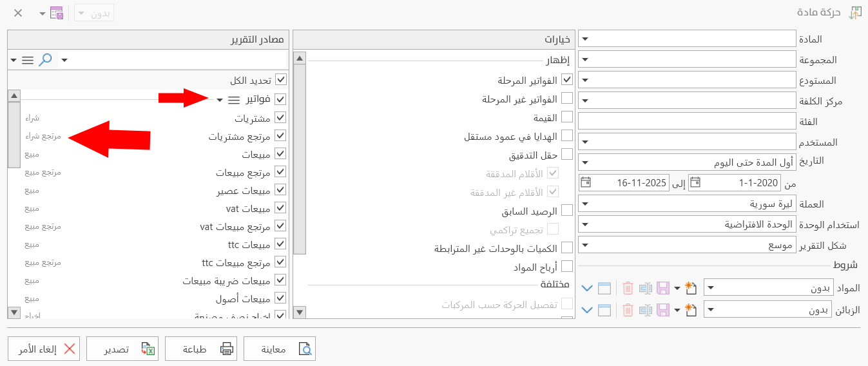Viewport: 868px width, 366px height.
Task: Click the إلغاء الأمر cancel button
Action: pyautogui.click(x=44, y=349)
